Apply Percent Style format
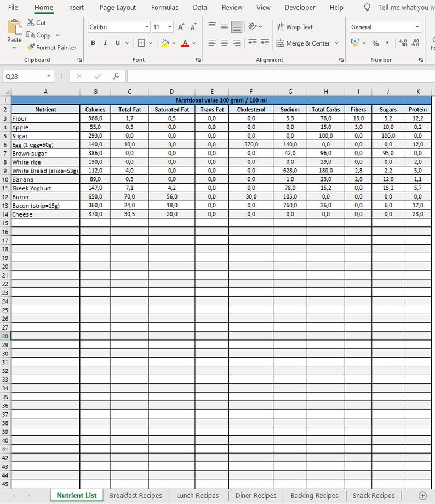Screen dimensions: 435x504 click(x=375, y=43)
